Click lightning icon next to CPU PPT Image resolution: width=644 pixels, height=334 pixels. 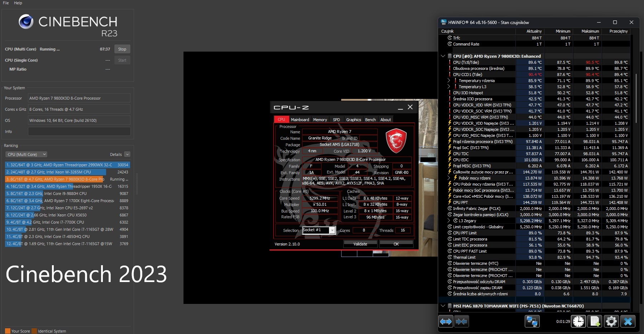(x=450, y=202)
